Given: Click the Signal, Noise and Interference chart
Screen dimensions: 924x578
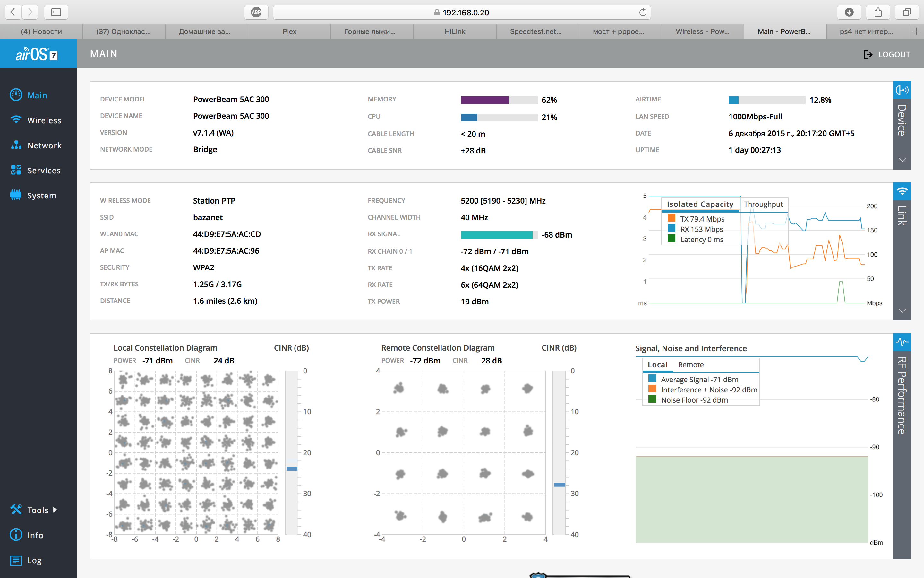Looking at the screenshot, I should (x=752, y=450).
